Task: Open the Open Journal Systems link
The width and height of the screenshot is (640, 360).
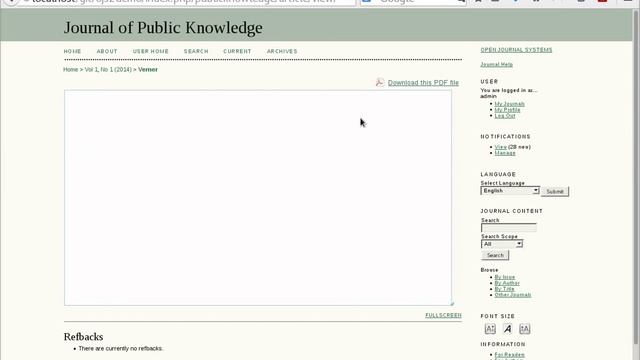Action: [x=516, y=50]
